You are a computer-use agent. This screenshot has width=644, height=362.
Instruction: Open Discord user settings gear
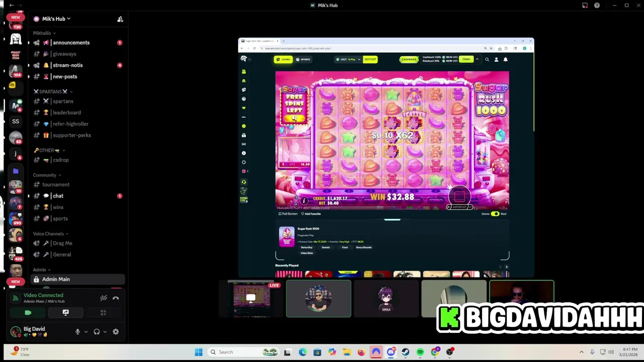[116, 332]
